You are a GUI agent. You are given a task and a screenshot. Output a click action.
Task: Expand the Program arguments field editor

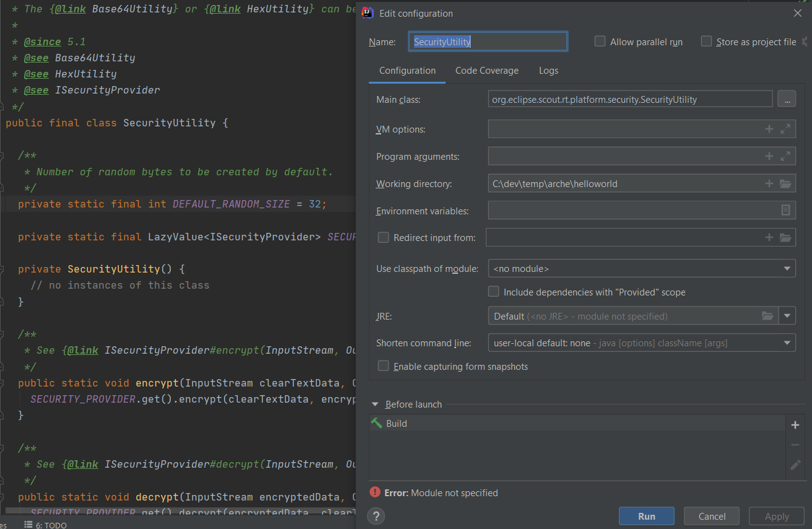[x=785, y=156]
